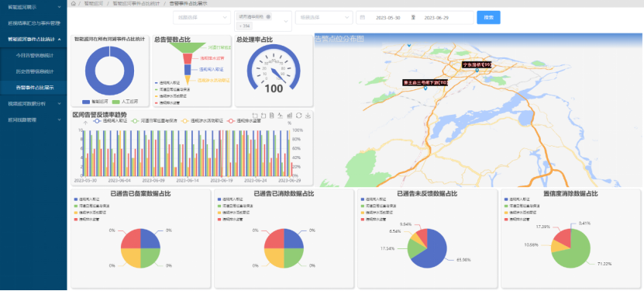The height and width of the screenshot is (291, 644).
Task: Click the last breadcrumb item
Action: (x=188, y=3)
